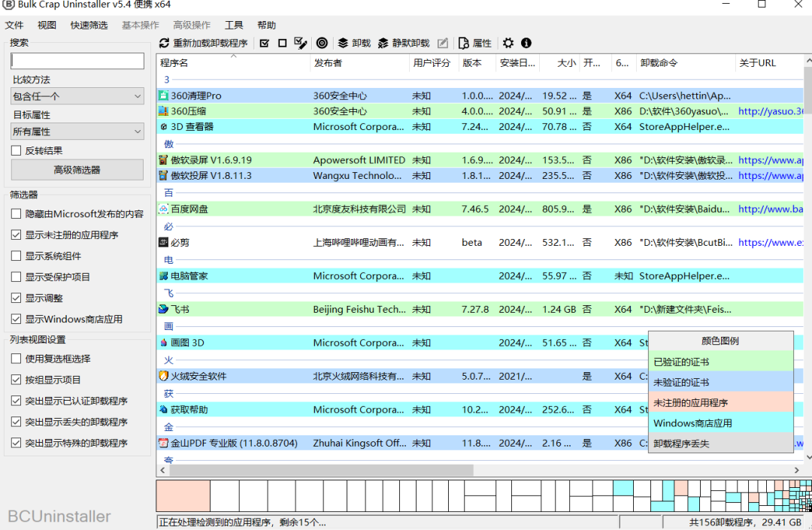Screen dimensions: 812x530
Task: Select the 电脑管家 app icon
Action: coord(164,276)
